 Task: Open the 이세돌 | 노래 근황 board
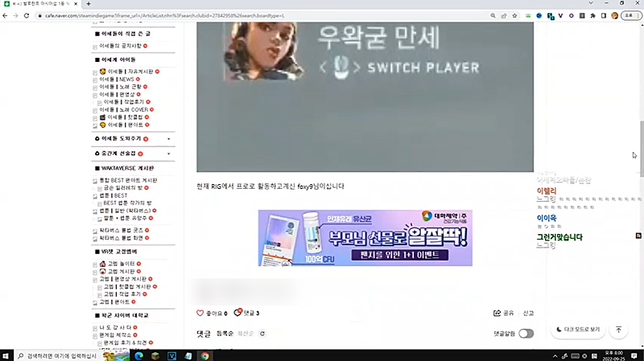point(120,87)
